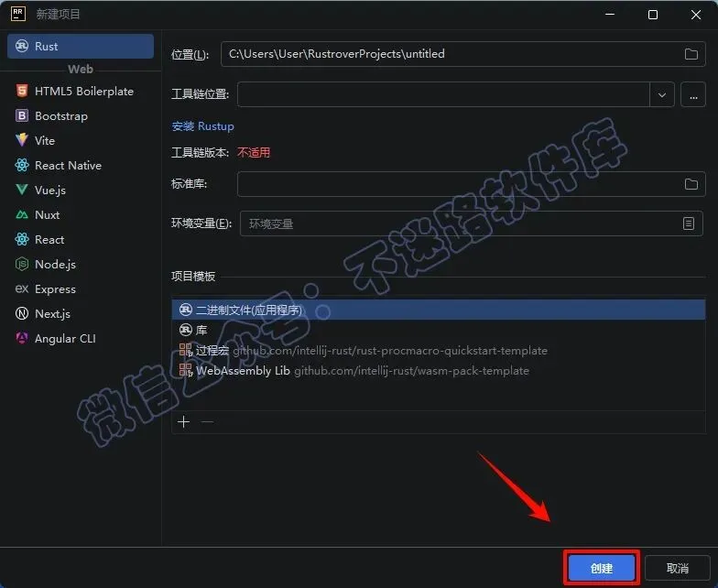Click grid icon in WebAssembly Lib row
This screenshot has height=588, width=718.
coord(185,370)
